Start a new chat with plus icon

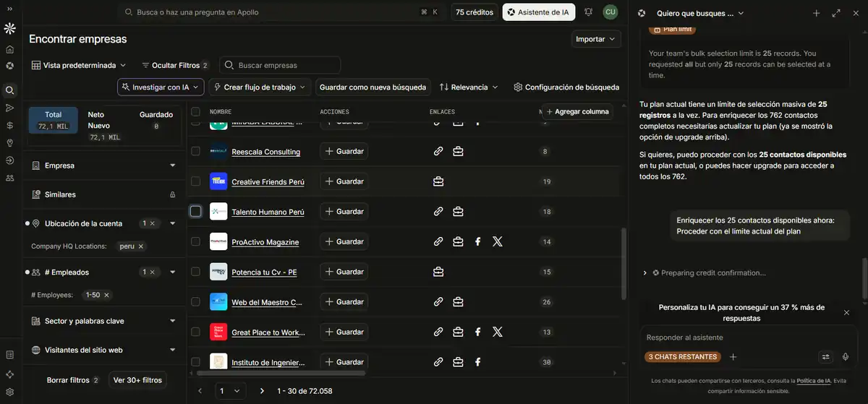coord(817,13)
